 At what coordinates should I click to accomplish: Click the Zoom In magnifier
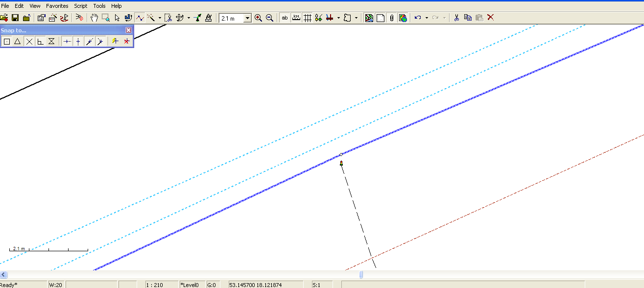pos(258,18)
